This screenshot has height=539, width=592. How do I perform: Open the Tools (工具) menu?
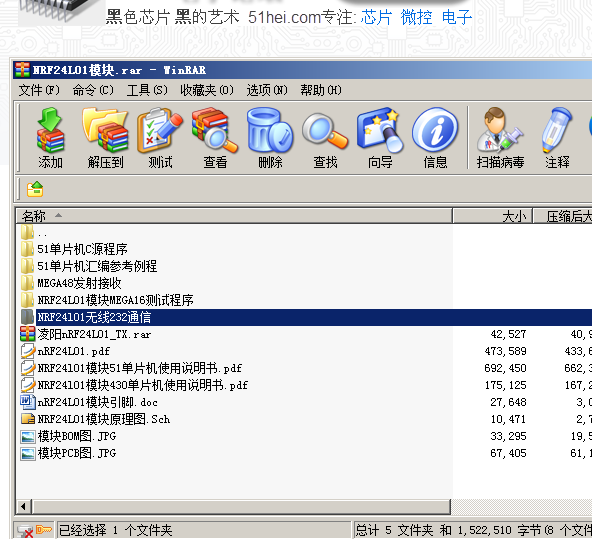[147, 90]
